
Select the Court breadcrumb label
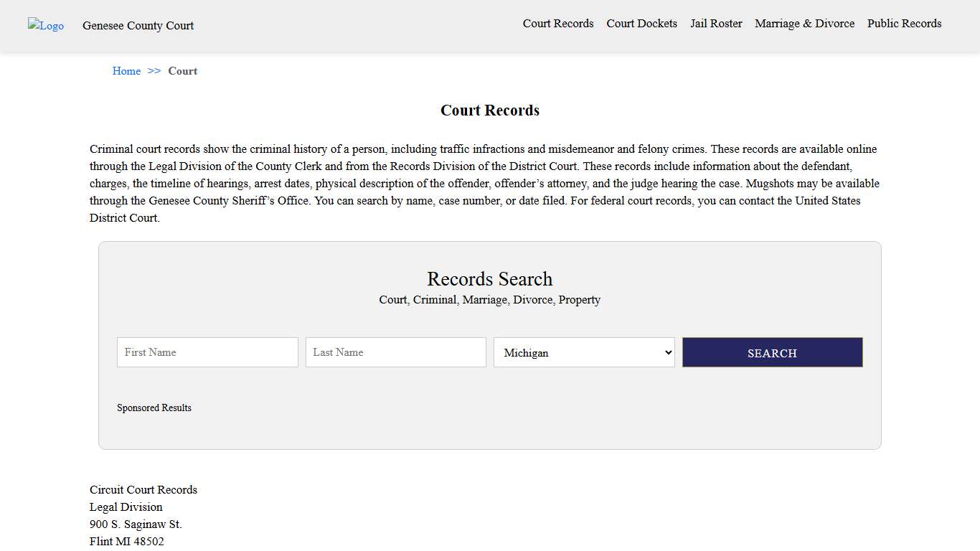[x=182, y=71]
